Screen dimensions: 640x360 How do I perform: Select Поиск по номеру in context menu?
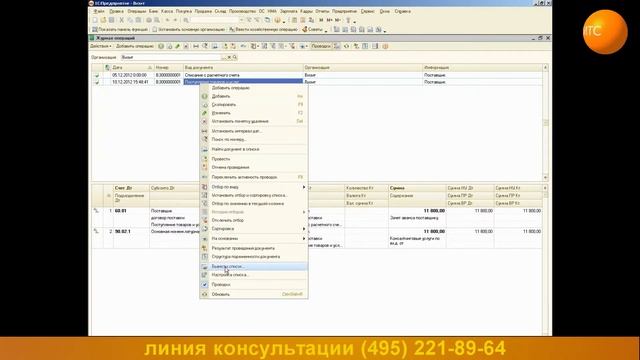pos(253,139)
